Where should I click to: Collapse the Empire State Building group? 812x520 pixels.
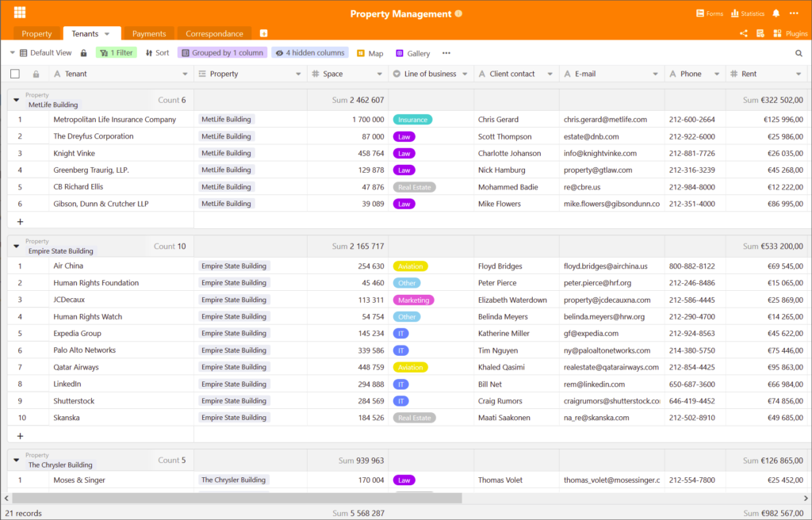tap(17, 247)
